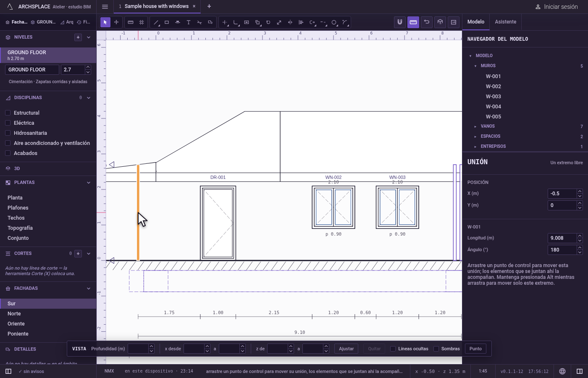The width and height of the screenshot is (588, 378).
Task: Collapse the Muros tree node
Action: (x=475, y=66)
